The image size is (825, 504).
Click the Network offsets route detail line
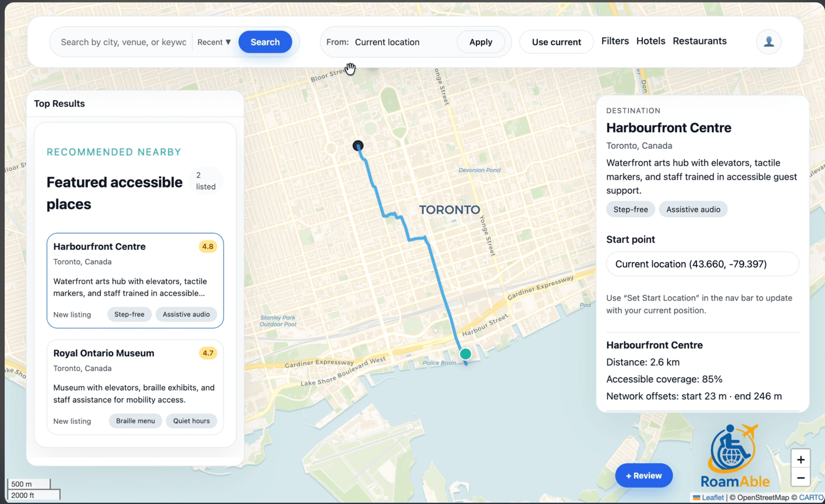tap(694, 396)
